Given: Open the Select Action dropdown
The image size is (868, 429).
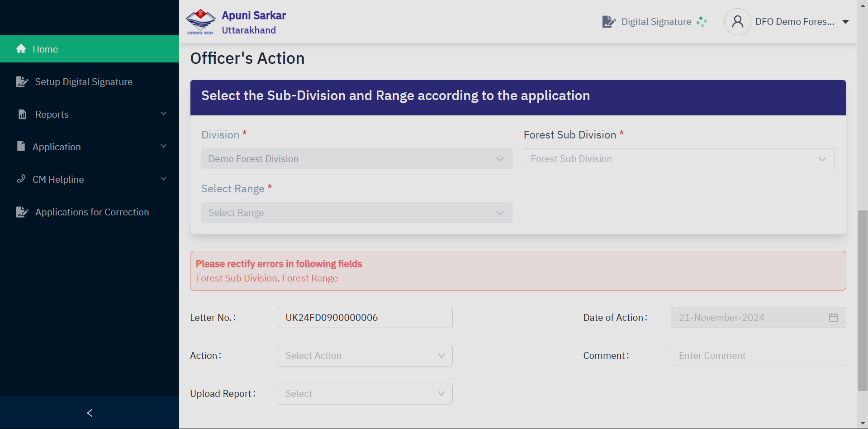Looking at the screenshot, I should coord(365,356).
